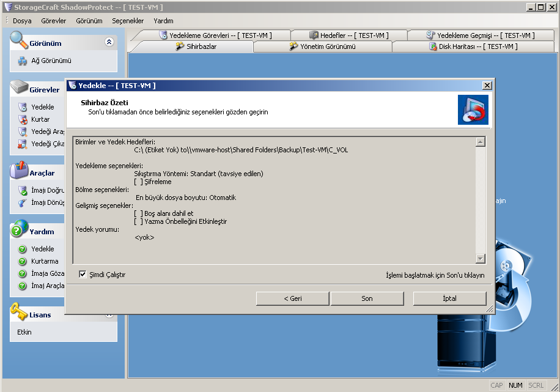Click the İptal button
The height and width of the screenshot is (392, 560).
click(x=449, y=298)
